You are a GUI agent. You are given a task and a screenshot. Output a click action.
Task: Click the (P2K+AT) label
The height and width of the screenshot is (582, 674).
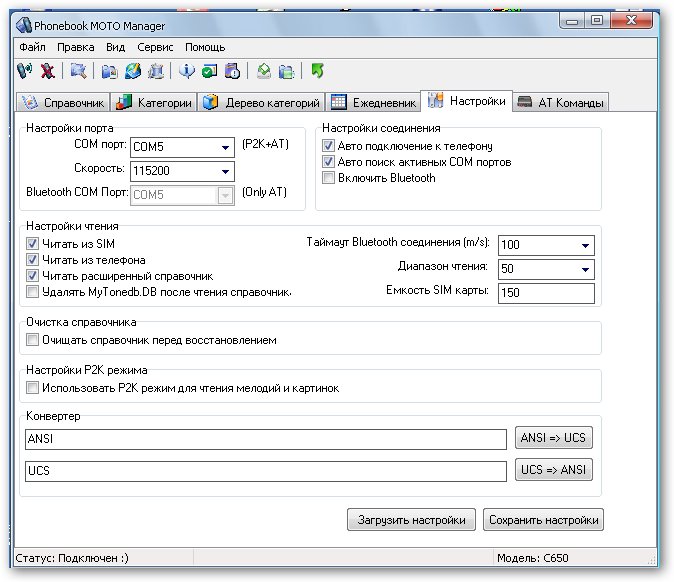click(265, 144)
